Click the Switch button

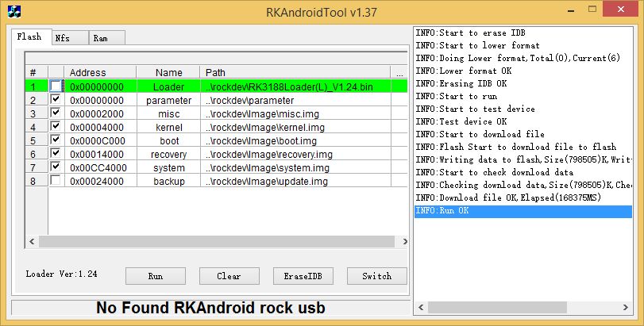point(376,276)
